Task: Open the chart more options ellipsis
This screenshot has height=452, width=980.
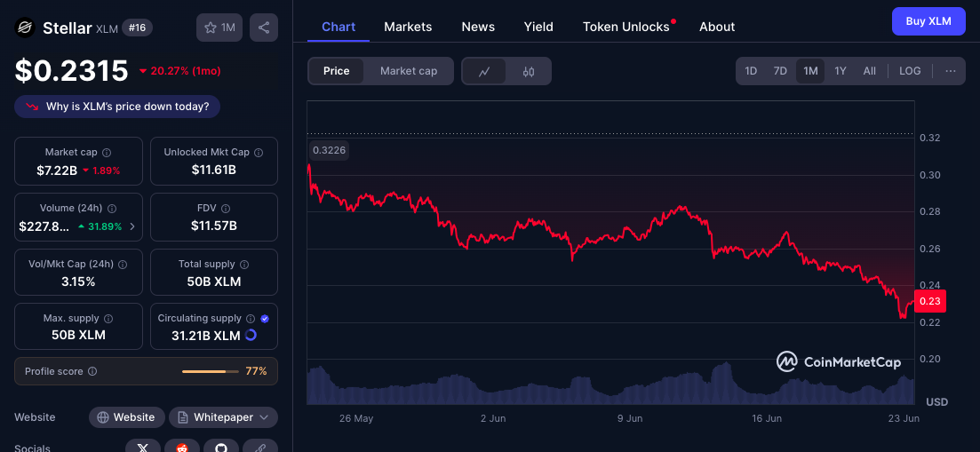Action: tap(951, 71)
